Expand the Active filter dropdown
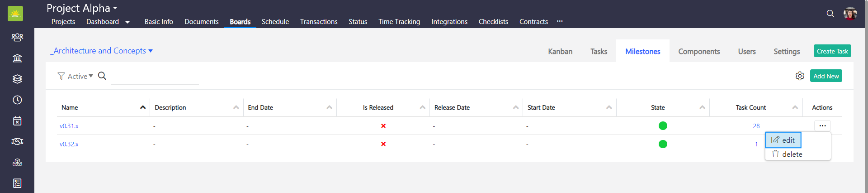The image size is (868, 193). (80, 76)
